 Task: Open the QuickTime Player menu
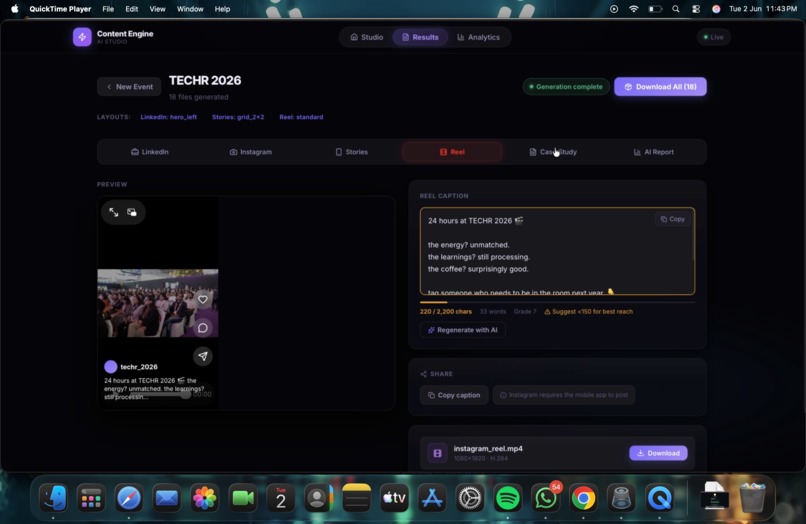[x=60, y=9]
